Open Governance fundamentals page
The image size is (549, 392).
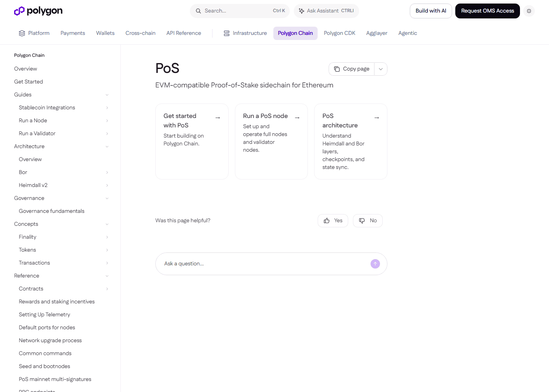[52, 211]
